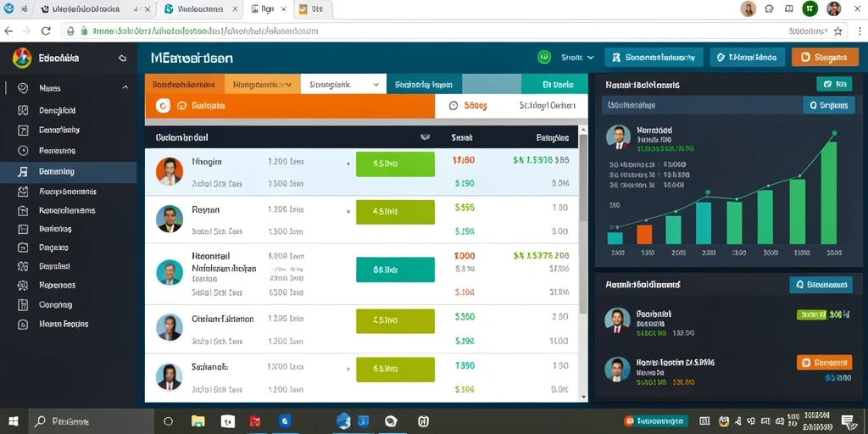Open File Explorer from the Windows taskbar
This screenshot has height=434, width=868.
coord(198,421)
